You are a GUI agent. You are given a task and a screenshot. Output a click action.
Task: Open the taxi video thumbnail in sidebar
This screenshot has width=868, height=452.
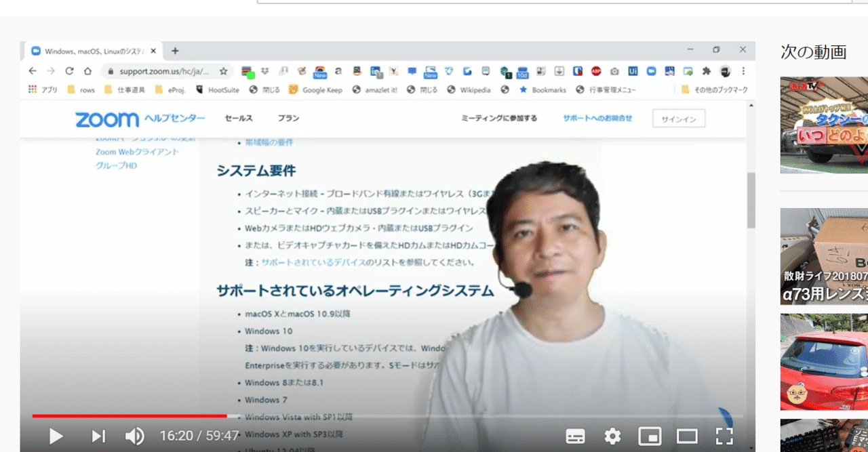click(x=824, y=125)
